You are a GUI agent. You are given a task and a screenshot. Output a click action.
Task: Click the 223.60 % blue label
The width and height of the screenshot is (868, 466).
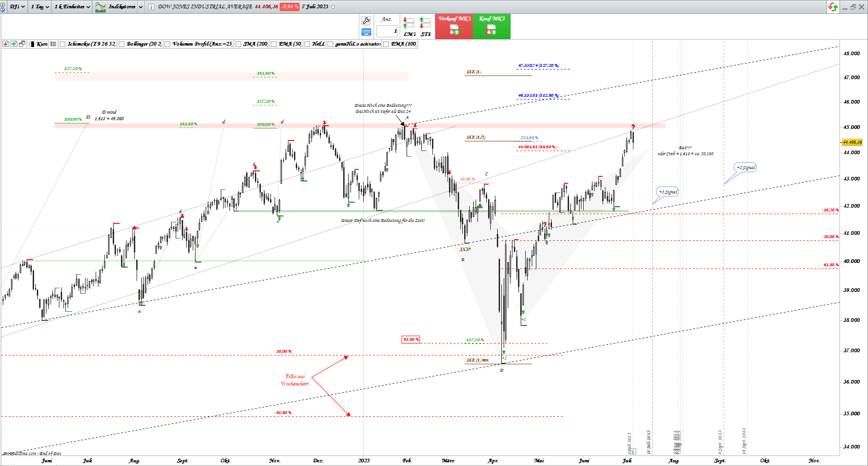pyautogui.click(x=529, y=138)
